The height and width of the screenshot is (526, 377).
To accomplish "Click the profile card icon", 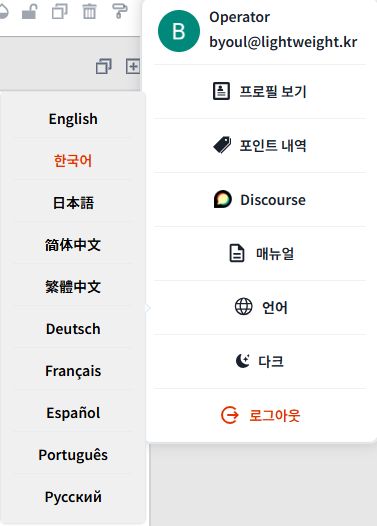I will coord(221,91).
